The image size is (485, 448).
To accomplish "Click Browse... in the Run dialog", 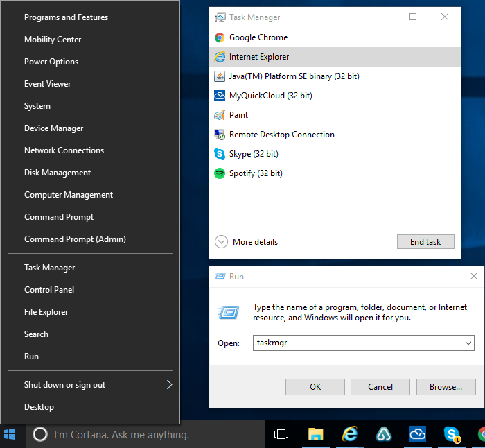I will pyautogui.click(x=446, y=387).
